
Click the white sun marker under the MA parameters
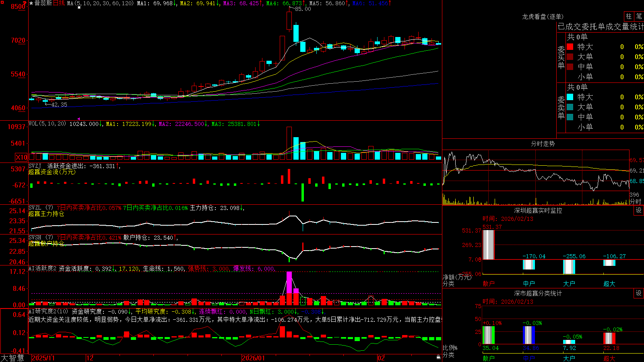79,7
